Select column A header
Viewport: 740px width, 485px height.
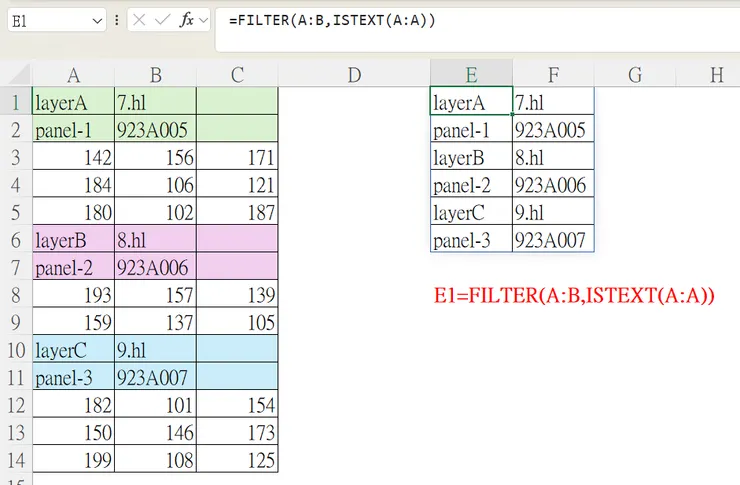pyautogui.click(x=73, y=75)
